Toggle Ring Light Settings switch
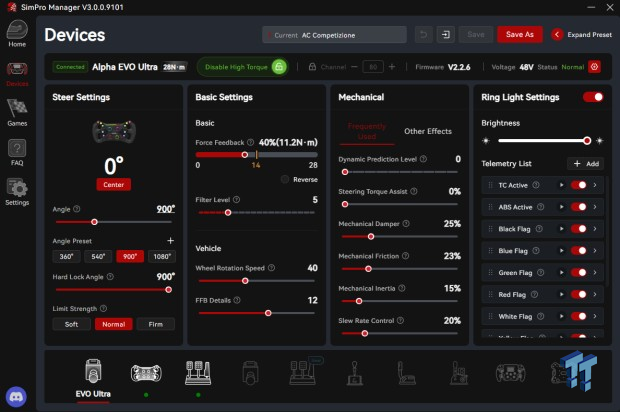Image resolution: width=620 pixels, height=412 pixels. [x=593, y=97]
